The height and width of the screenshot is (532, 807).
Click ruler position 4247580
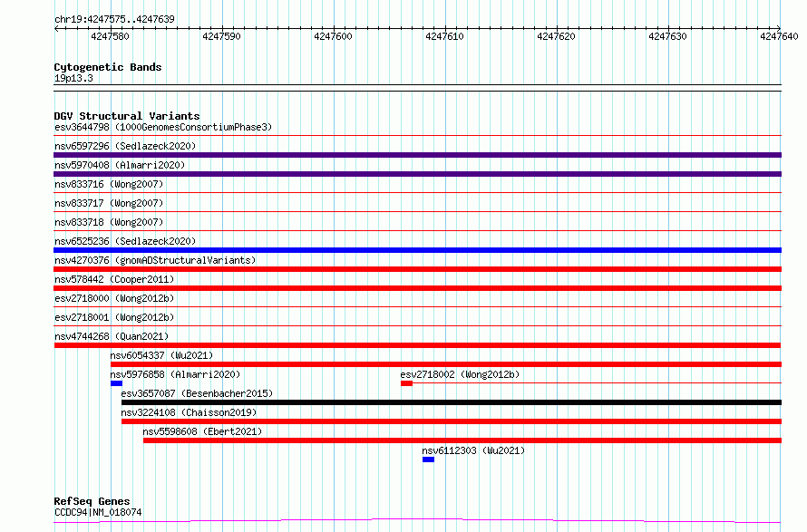(x=110, y=36)
